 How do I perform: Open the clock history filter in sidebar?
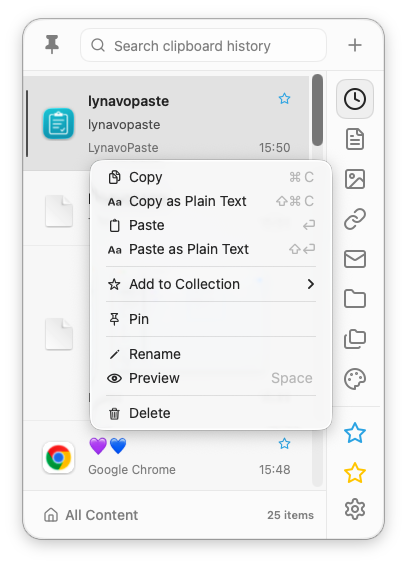tap(355, 99)
